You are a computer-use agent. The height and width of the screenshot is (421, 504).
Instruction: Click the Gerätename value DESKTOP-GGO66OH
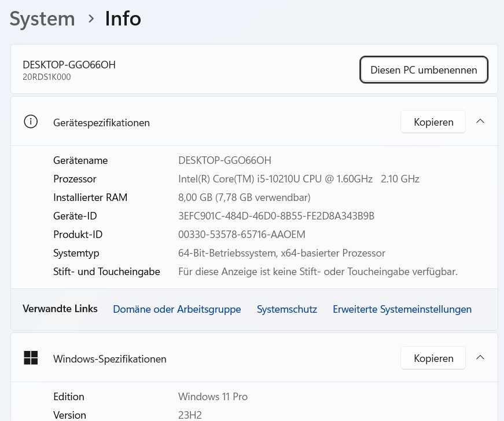(x=225, y=160)
